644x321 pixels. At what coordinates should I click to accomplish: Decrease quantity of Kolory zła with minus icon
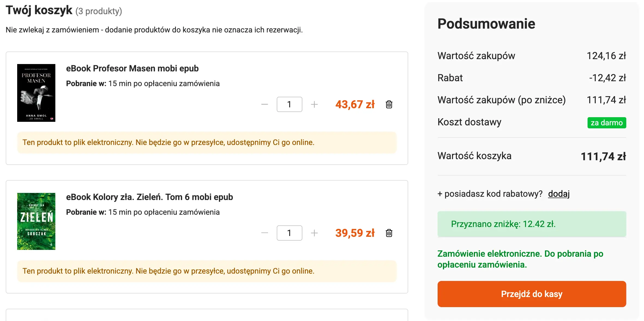(x=264, y=233)
